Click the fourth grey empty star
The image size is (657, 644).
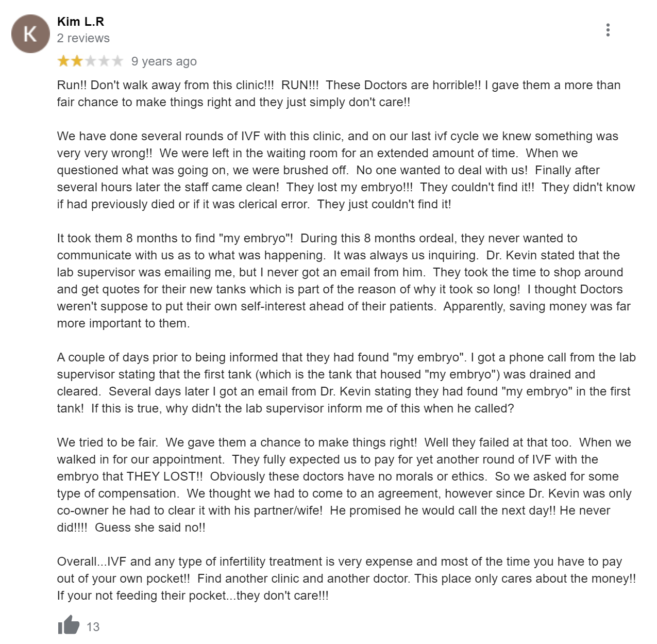point(104,61)
